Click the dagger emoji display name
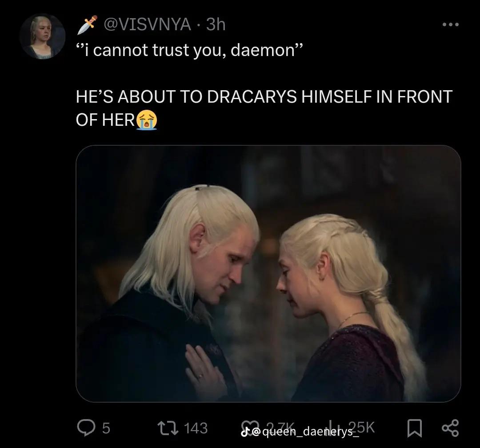 (x=87, y=24)
